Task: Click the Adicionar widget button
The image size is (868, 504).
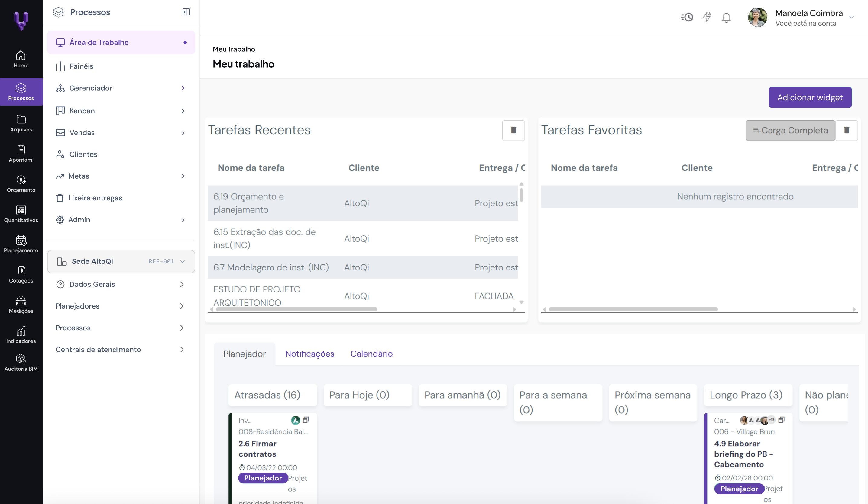Action: coord(810,97)
